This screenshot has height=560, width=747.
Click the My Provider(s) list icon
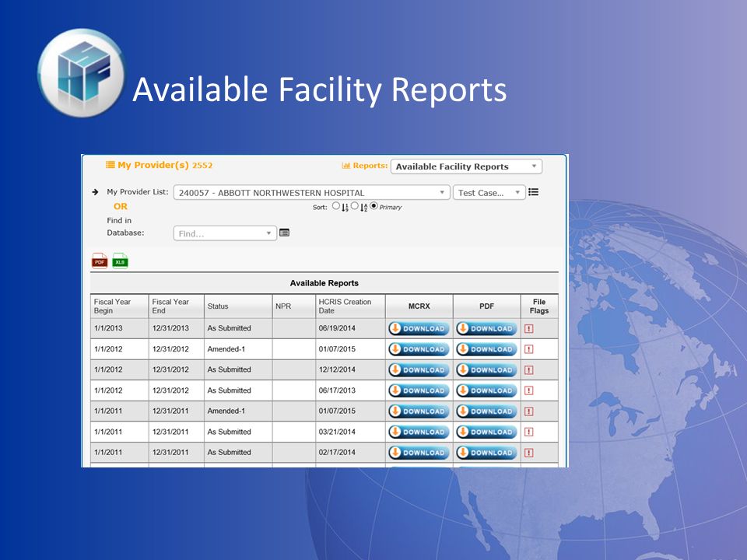click(x=110, y=165)
